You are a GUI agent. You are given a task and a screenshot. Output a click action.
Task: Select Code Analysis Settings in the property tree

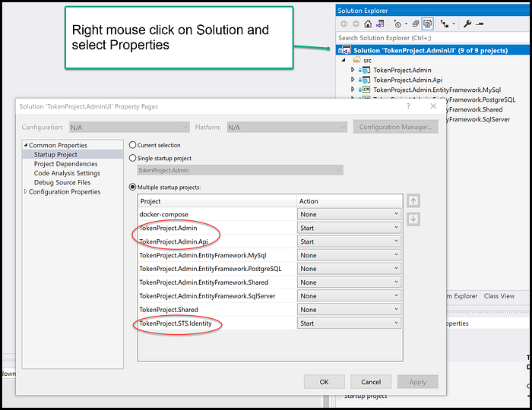[67, 173]
